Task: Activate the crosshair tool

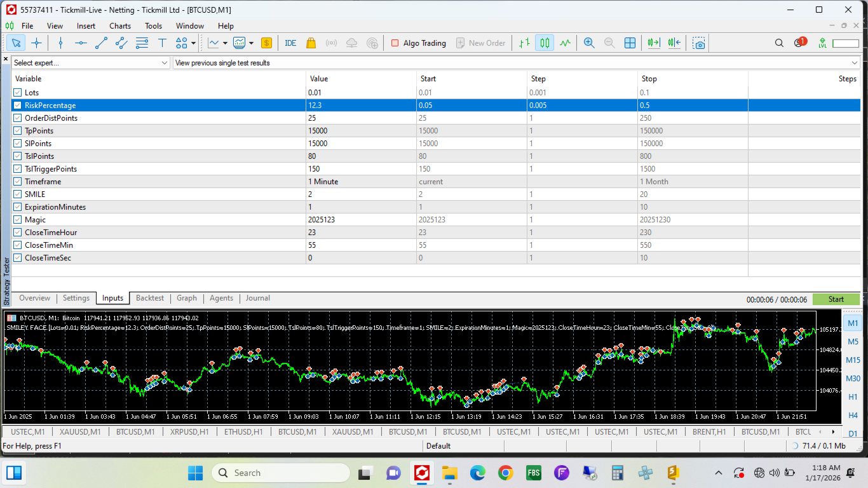Action: coord(36,43)
